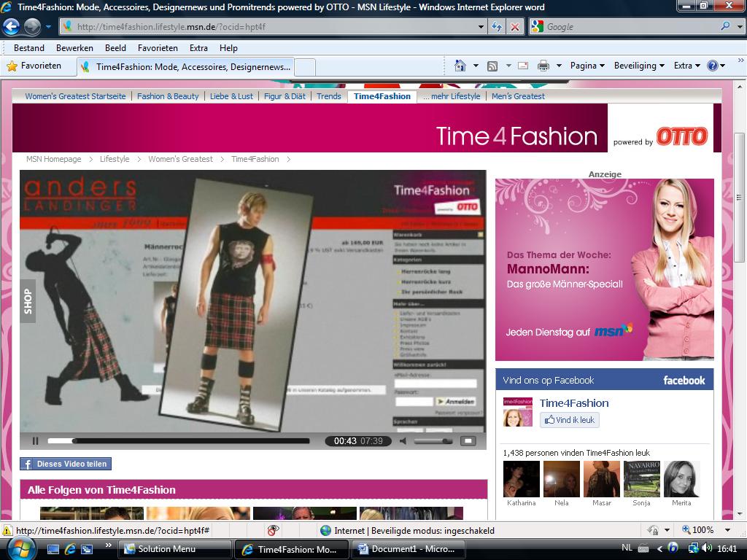The image size is (747, 560).
Task: Open the Beeld menu
Action: click(115, 48)
